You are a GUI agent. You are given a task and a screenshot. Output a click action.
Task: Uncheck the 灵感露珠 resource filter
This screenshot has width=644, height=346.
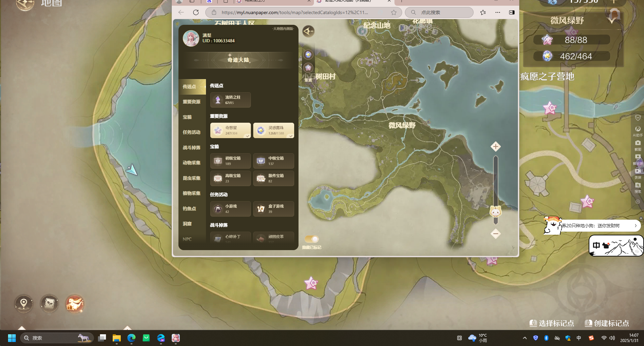(x=273, y=130)
